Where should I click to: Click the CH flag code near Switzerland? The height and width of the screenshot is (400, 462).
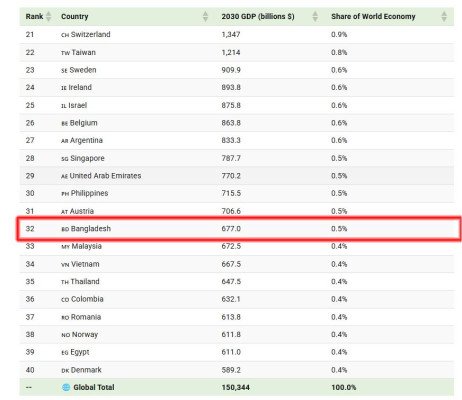coord(65,35)
